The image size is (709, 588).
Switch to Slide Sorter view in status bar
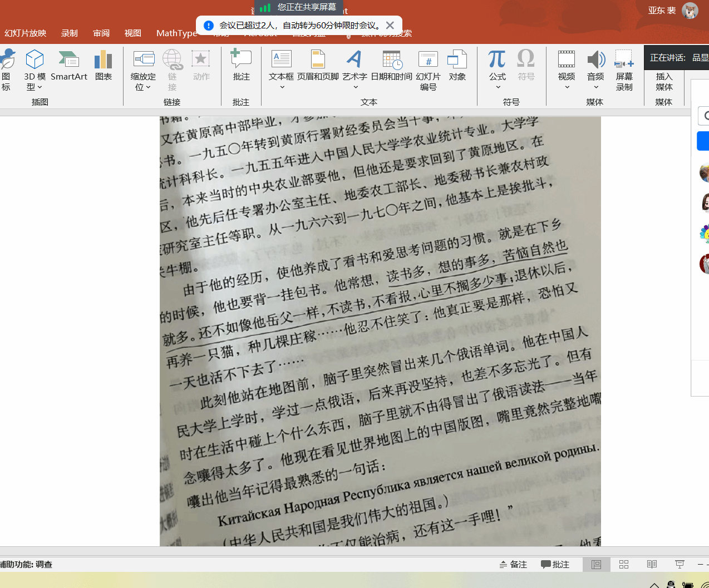[x=624, y=564]
